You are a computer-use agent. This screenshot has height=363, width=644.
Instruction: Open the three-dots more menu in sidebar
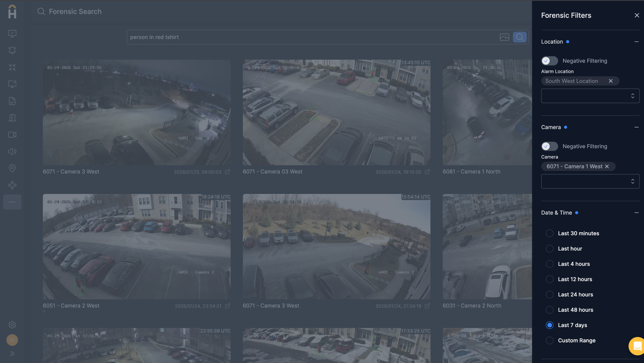click(x=12, y=202)
